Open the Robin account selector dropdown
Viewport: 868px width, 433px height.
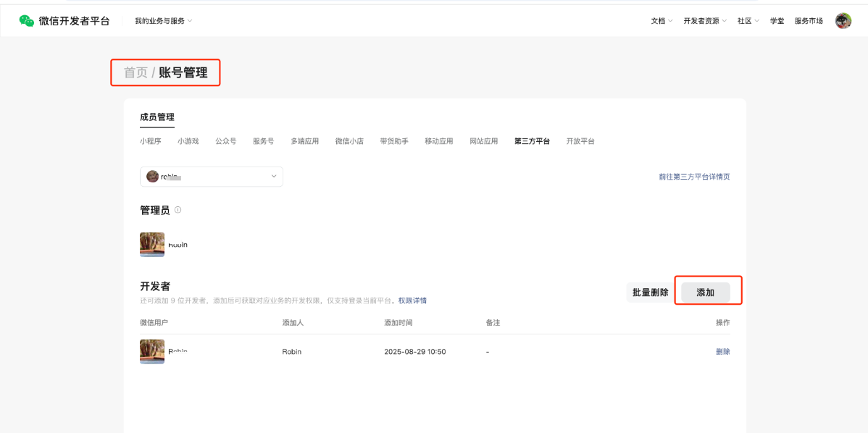pos(211,177)
